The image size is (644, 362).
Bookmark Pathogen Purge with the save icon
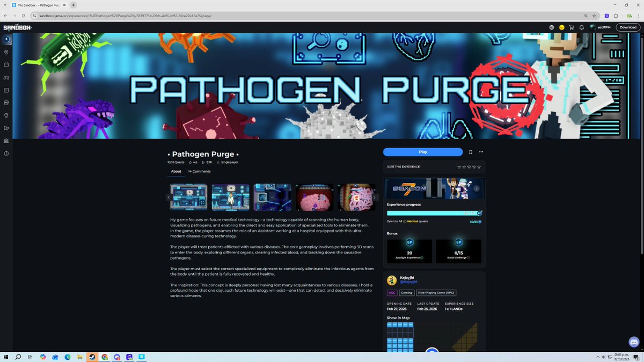point(471,152)
